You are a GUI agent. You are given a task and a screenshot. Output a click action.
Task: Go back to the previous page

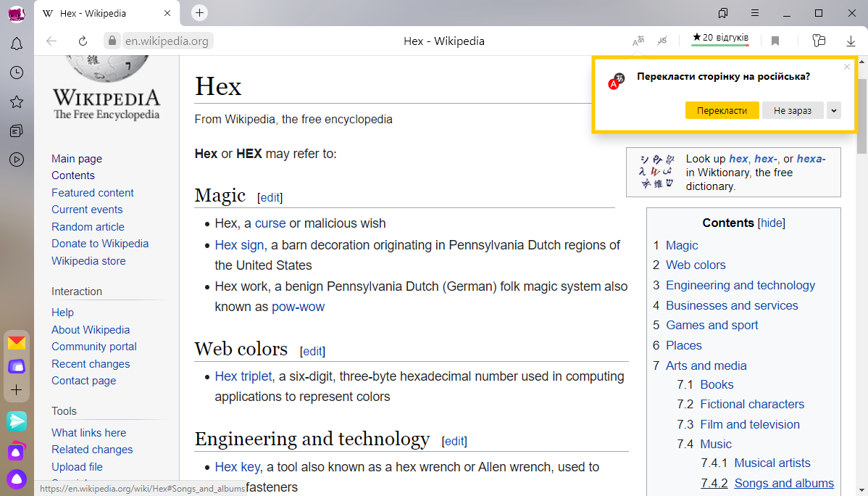click(x=51, y=41)
